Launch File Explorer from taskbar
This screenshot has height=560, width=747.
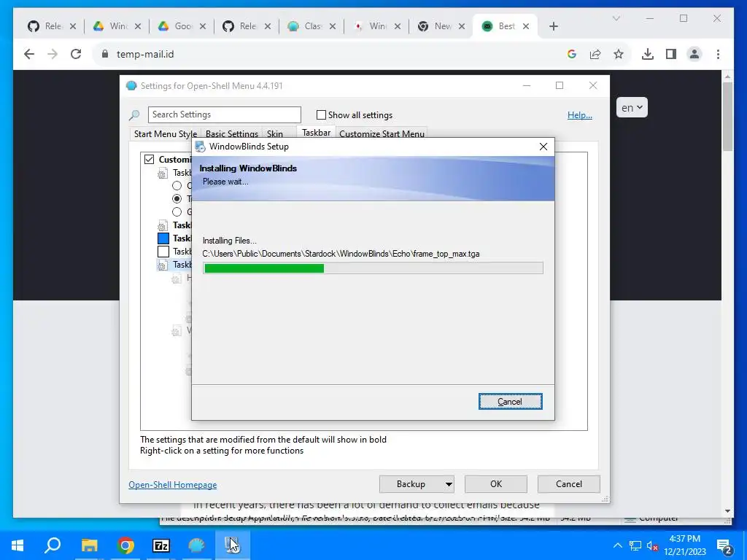click(89, 545)
